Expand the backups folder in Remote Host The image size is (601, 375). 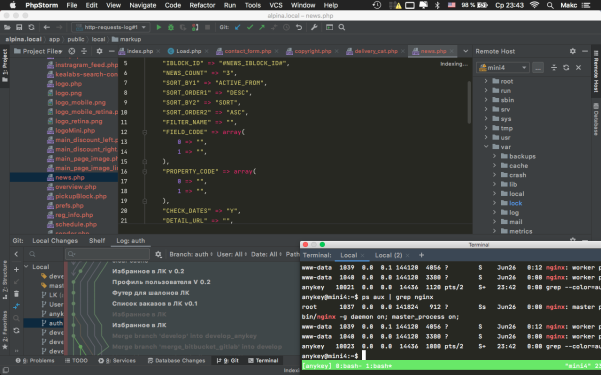coord(494,156)
